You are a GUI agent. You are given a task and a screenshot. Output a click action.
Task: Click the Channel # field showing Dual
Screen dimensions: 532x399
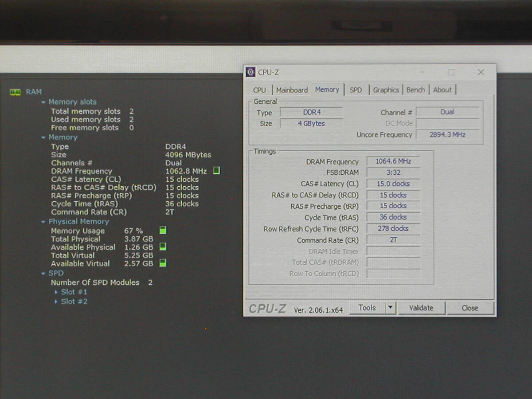[447, 112]
